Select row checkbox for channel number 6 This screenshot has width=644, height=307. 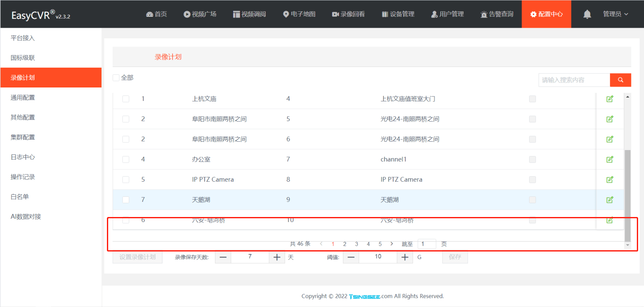pyautogui.click(x=126, y=139)
